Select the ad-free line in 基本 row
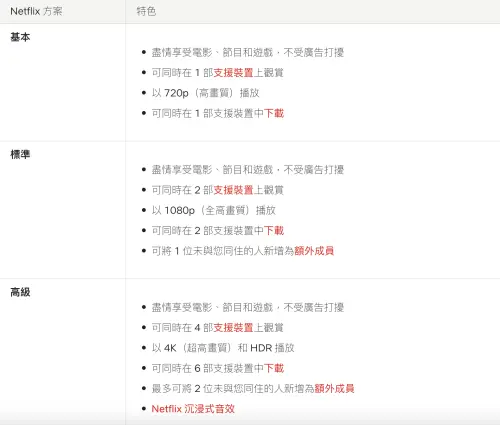Image resolution: width=500 pixels, height=425 pixels. (x=248, y=52)
